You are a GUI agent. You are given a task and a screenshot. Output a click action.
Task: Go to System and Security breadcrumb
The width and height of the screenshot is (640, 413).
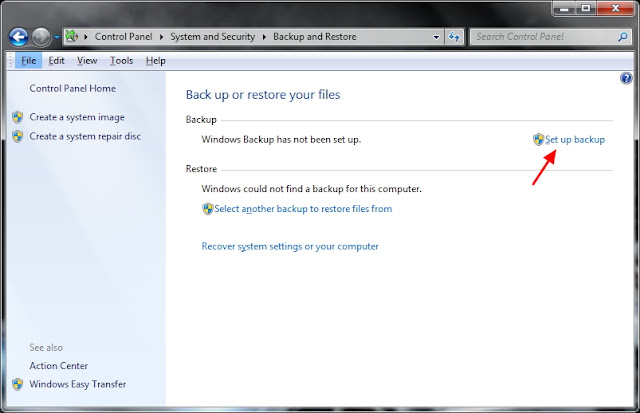point(212,37)
